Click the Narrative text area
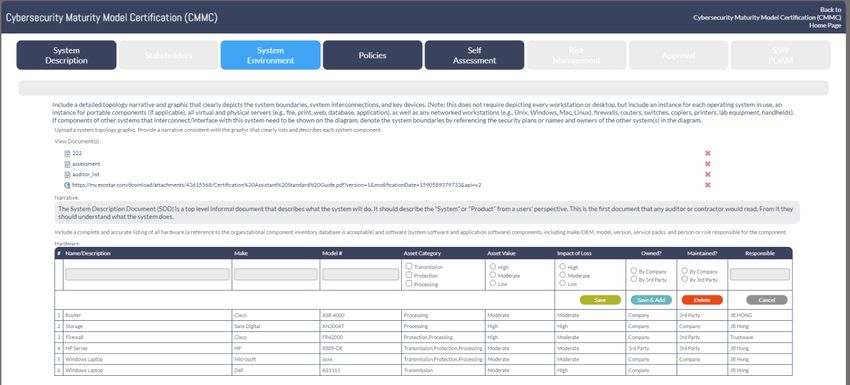Viewport: 850px width, 385px height. [427, 213]
